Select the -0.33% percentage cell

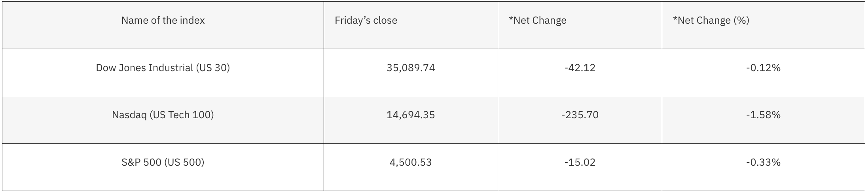(763, 163)
